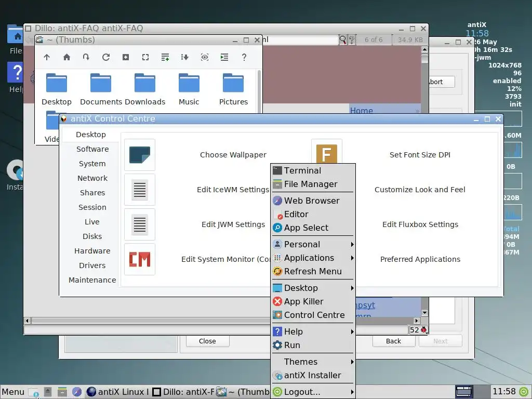Click the Home link in Dillo
532x399 pixels.
362,110
